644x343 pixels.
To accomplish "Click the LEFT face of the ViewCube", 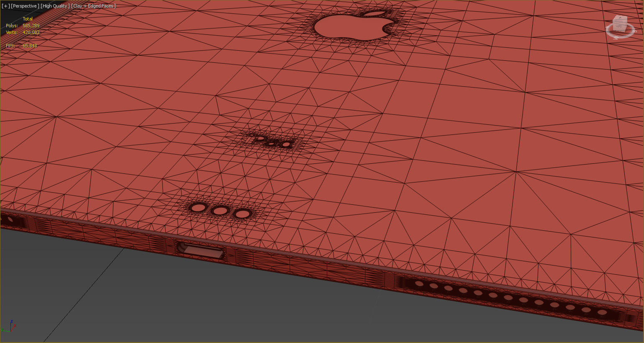I will click(x=618, y=27).
